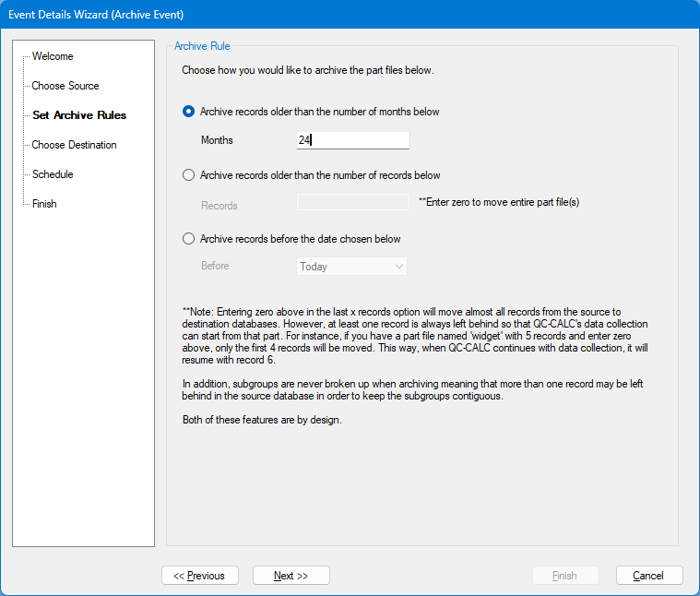
Task: Open the Schedule step
Action: 53,174
